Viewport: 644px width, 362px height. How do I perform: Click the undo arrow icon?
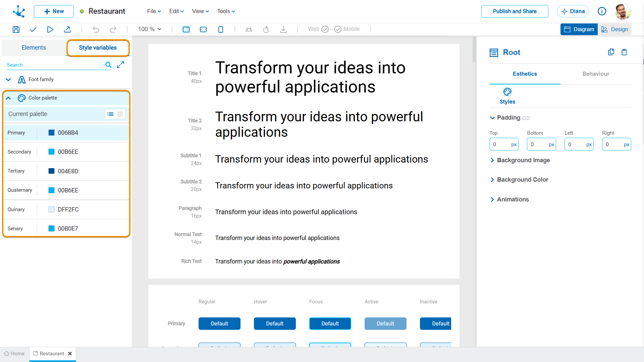tap(96, 29)
